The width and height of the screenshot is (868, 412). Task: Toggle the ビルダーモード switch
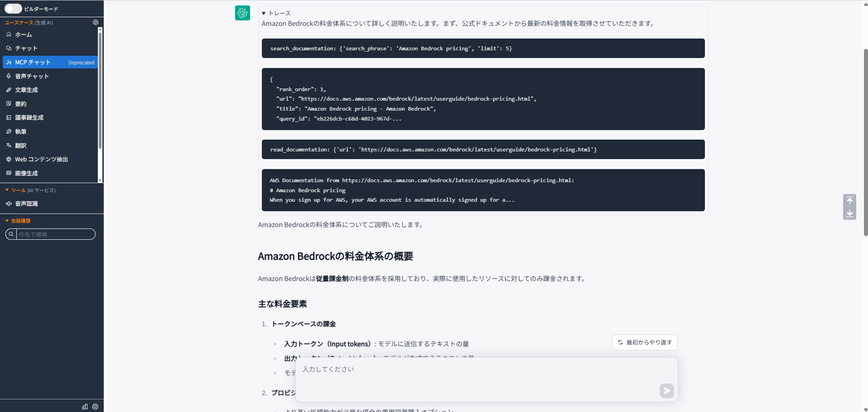click(13, 9)
